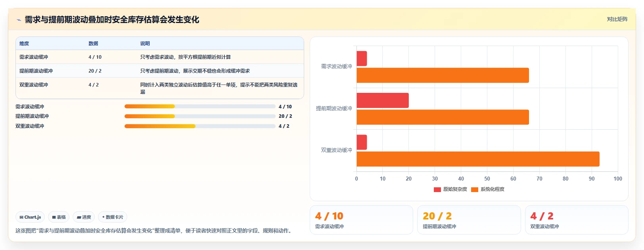Click the 提前期波动缓冲 label beside the progress bar

[32, 116]
